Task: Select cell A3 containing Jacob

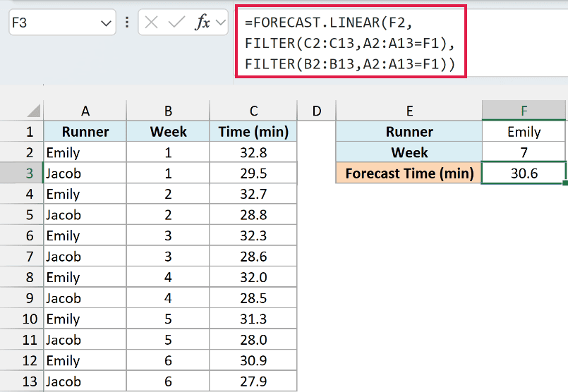Action: [85, 173]
